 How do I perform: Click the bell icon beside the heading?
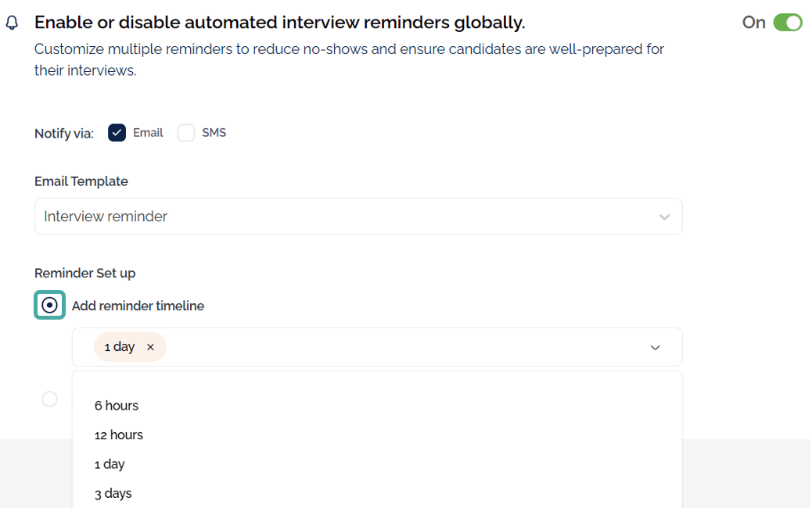pyautogui.click(x=12, y=23)
